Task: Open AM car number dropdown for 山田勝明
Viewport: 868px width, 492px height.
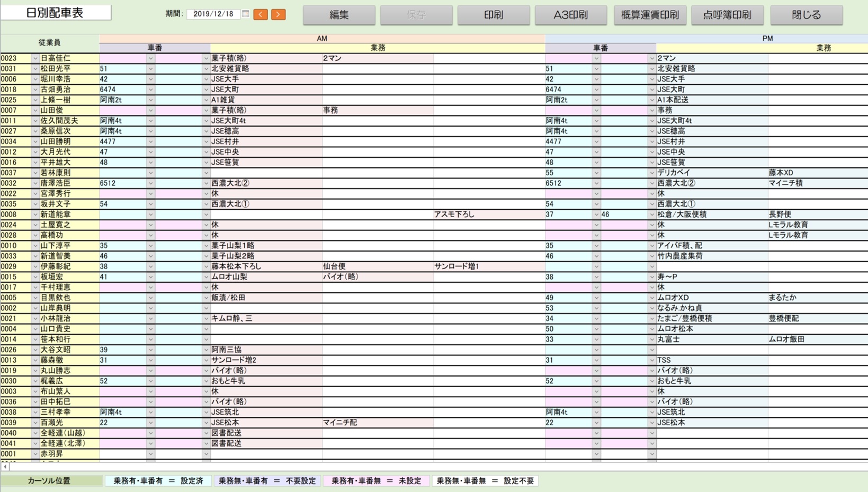Action: pos(150,141)
